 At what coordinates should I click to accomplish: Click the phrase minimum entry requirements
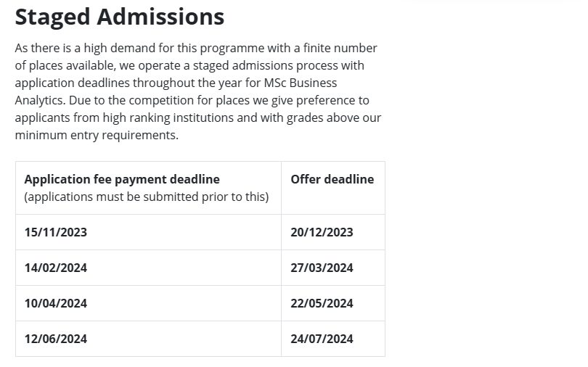[x=97, y=135]
